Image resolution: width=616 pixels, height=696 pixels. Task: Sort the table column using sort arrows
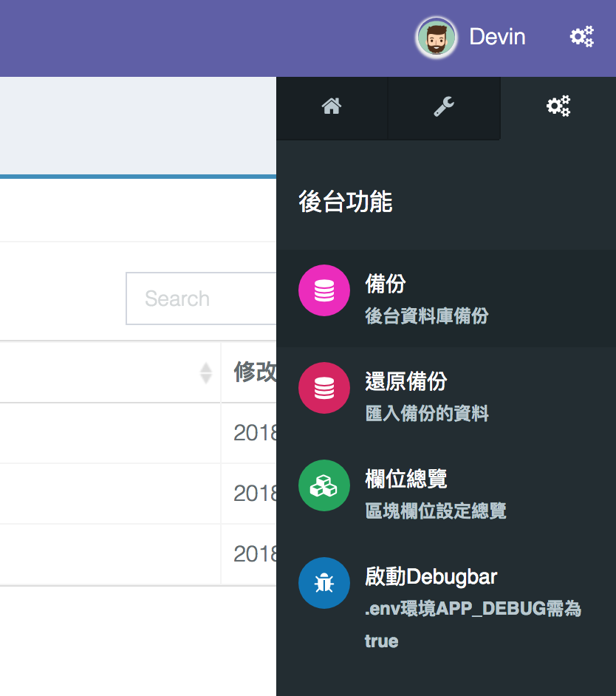pyautogui.click(x=205, y=373)
